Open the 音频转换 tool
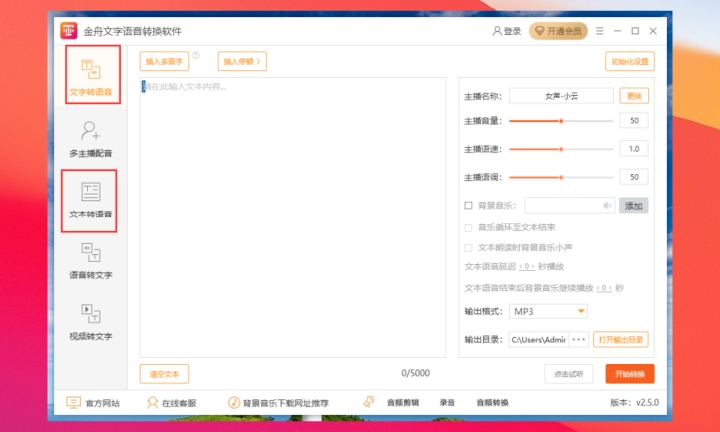The image size is (720, 432). 492,403
